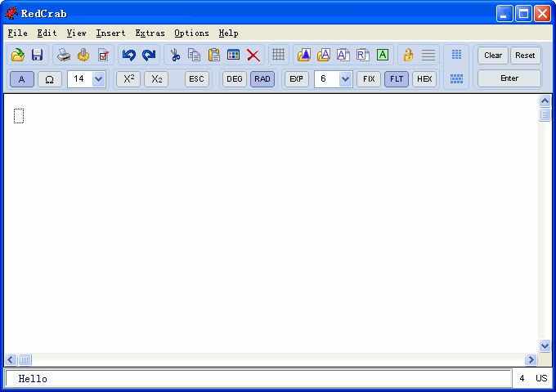Open the font size 14 dropdown

99,79
